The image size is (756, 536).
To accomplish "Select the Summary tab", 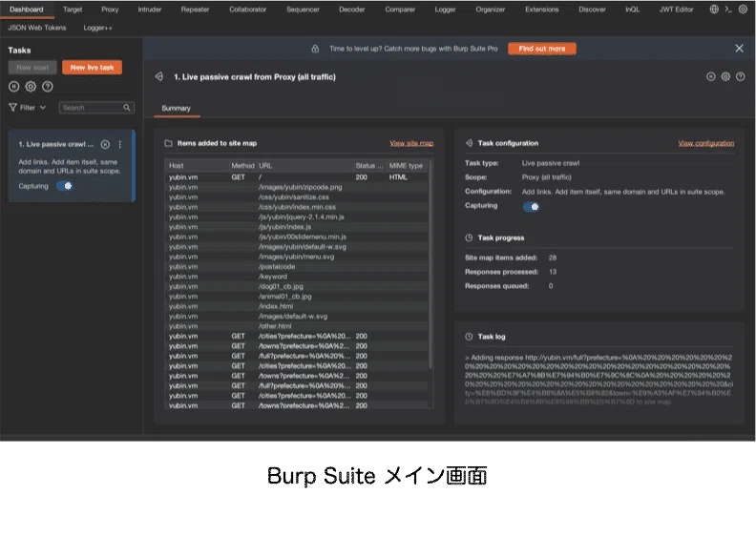I will click(176, 108).
